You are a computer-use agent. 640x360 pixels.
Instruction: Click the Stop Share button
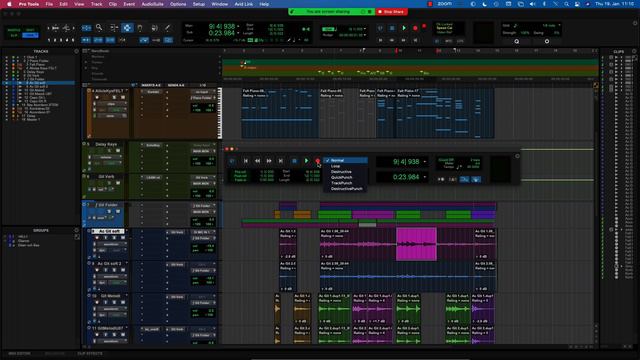391,12
